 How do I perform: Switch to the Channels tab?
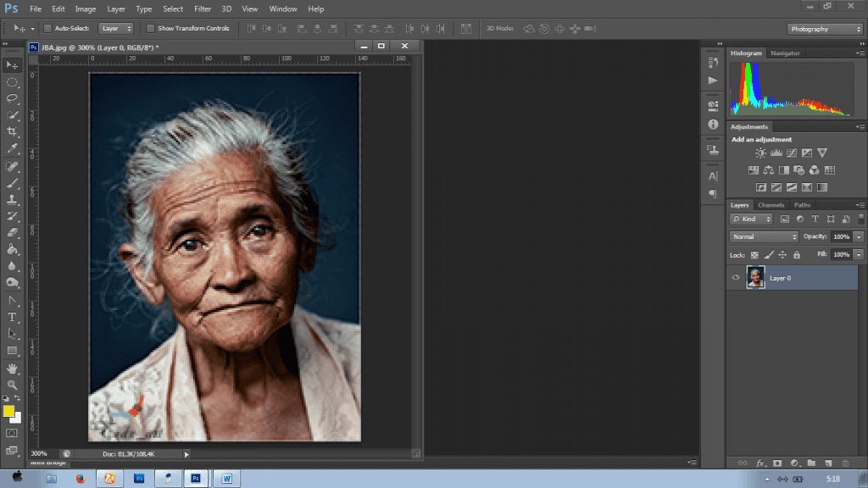click(x=771, y=205)
